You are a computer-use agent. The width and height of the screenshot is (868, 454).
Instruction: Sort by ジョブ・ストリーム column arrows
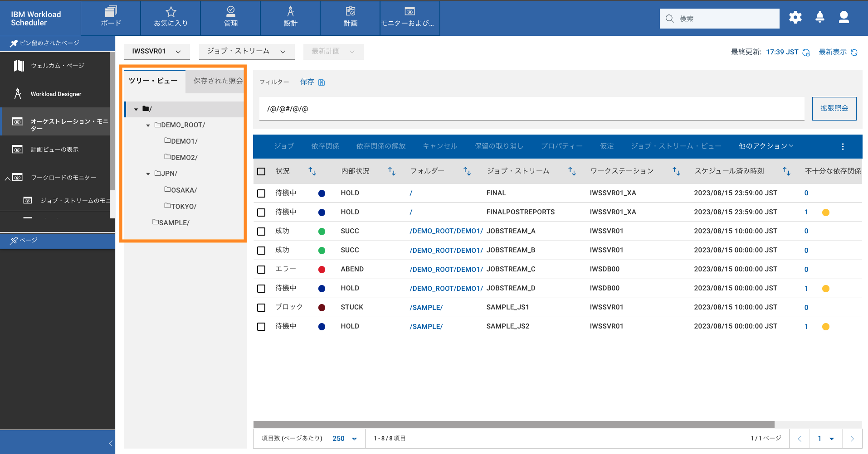click(572, 171)
